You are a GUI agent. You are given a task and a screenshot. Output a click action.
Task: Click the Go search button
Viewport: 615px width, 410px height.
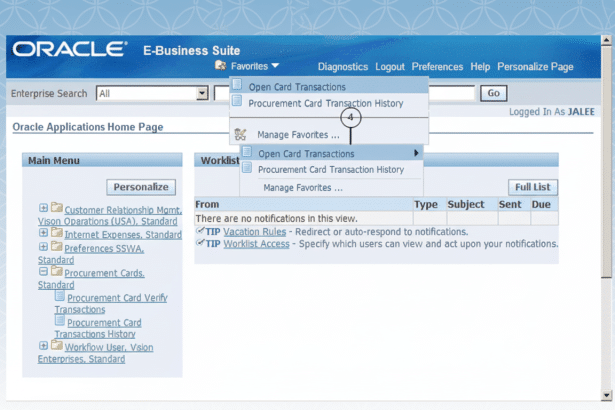(x=493, y=93)
